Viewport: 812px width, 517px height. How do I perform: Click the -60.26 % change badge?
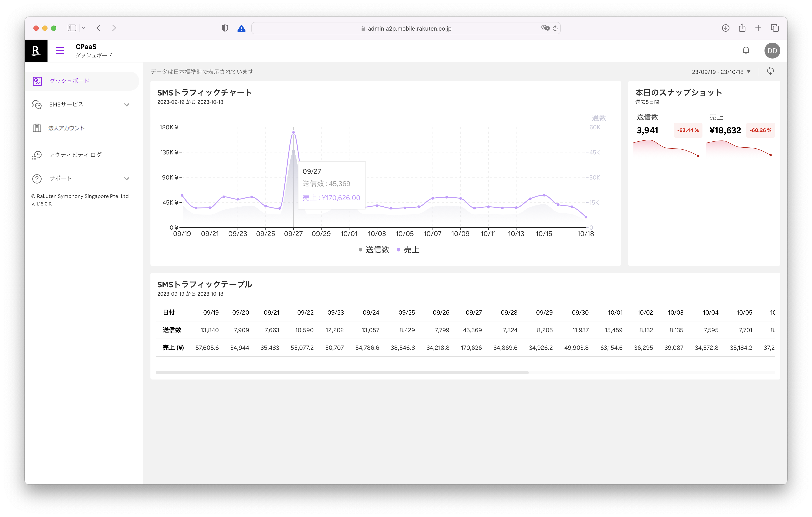coord(760,130)
